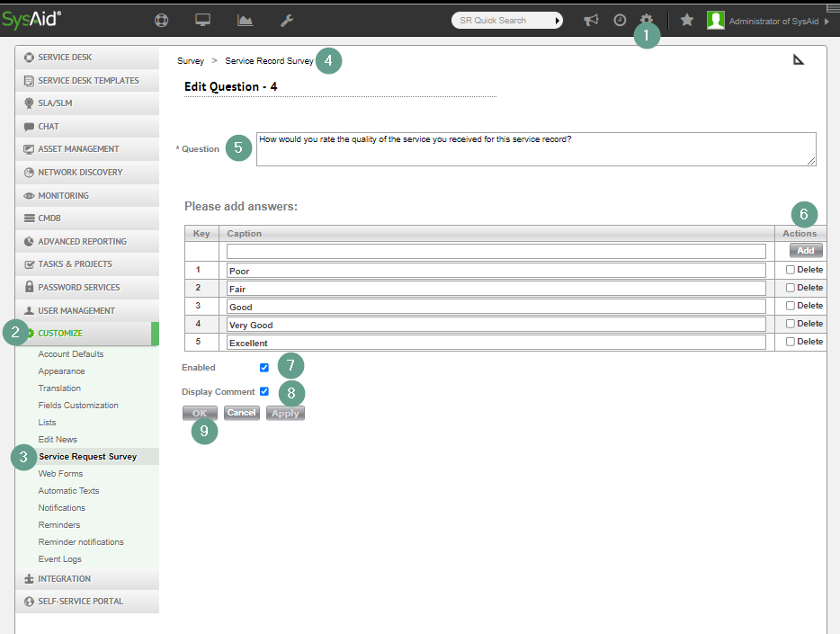Screen dimensions: 840x634
Task: Click the administrator avatar icon
Action: [x=715, y=21]
